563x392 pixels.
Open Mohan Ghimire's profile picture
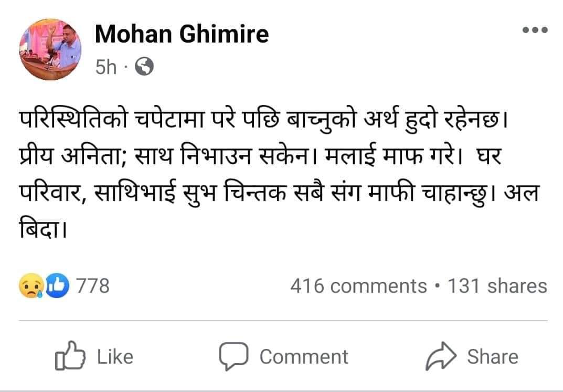[x=50, y=50]
